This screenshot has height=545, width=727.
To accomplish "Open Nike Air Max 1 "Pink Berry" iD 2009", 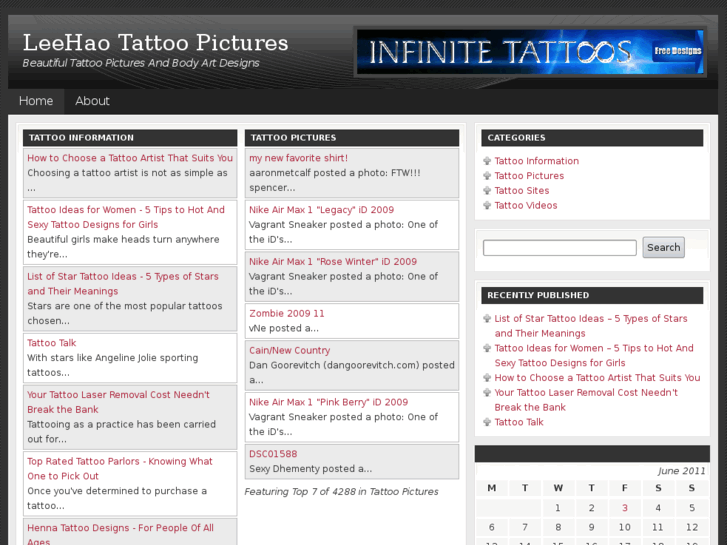I will pos(328,402).
